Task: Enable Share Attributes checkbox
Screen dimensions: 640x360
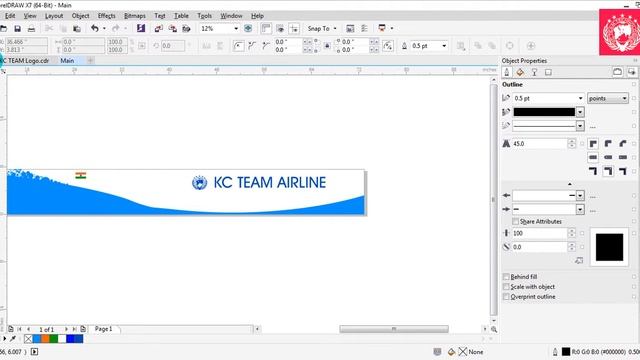Action: click(x=516, y=221)
